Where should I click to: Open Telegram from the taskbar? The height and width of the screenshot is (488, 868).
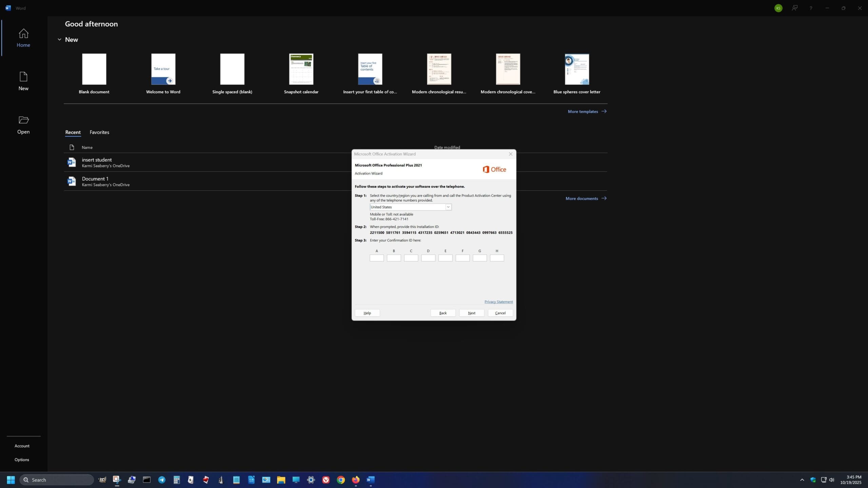[162, 480]
